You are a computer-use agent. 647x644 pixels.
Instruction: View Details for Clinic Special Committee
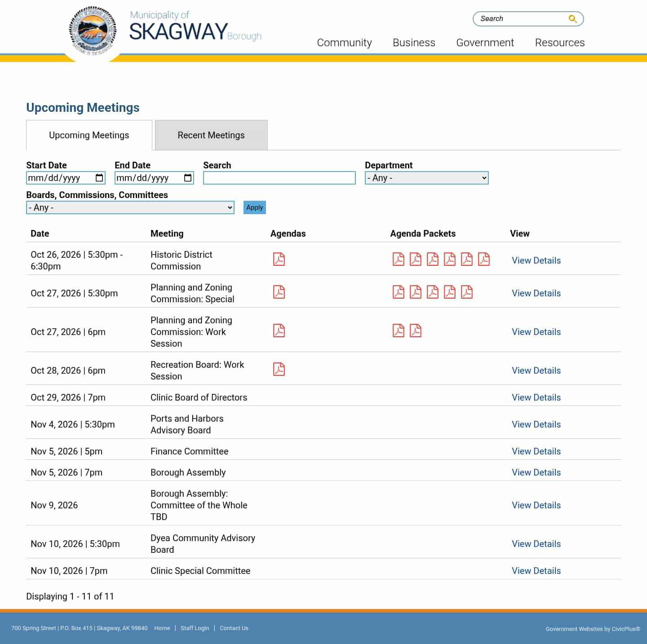click(x=536, y=571)
